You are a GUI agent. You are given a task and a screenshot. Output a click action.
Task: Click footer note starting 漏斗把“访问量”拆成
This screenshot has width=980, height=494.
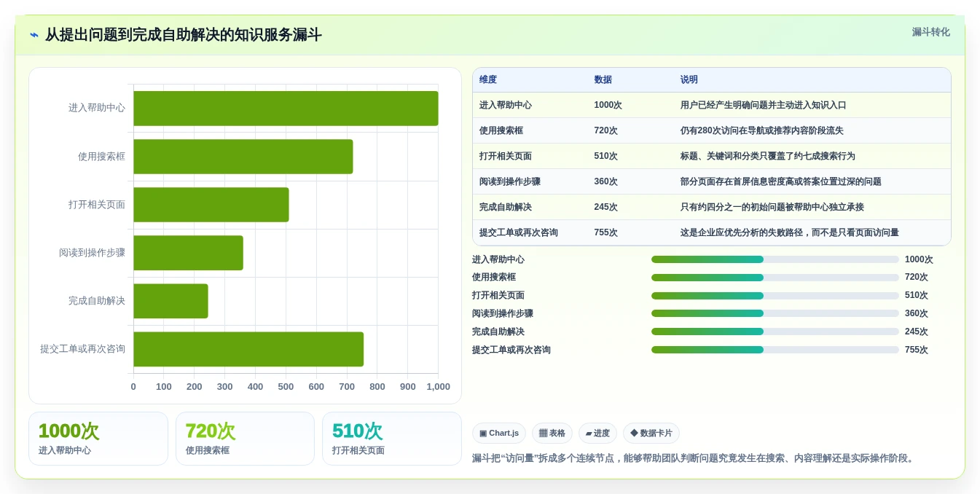tap(693, 458)
